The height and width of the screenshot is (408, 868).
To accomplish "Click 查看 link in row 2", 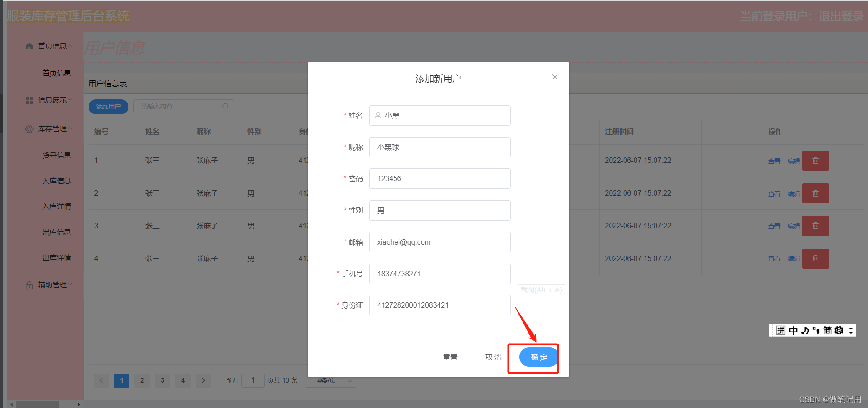I will [x=774, y=194].
